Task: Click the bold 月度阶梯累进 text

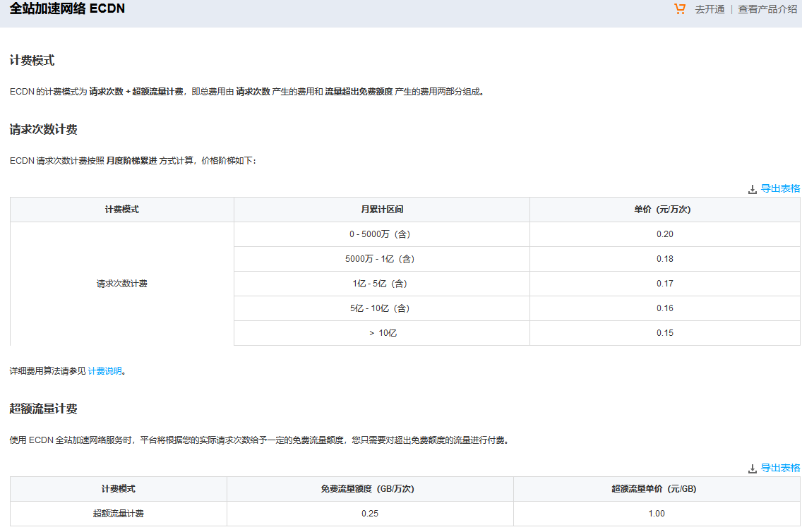Action: pos(131,160)
